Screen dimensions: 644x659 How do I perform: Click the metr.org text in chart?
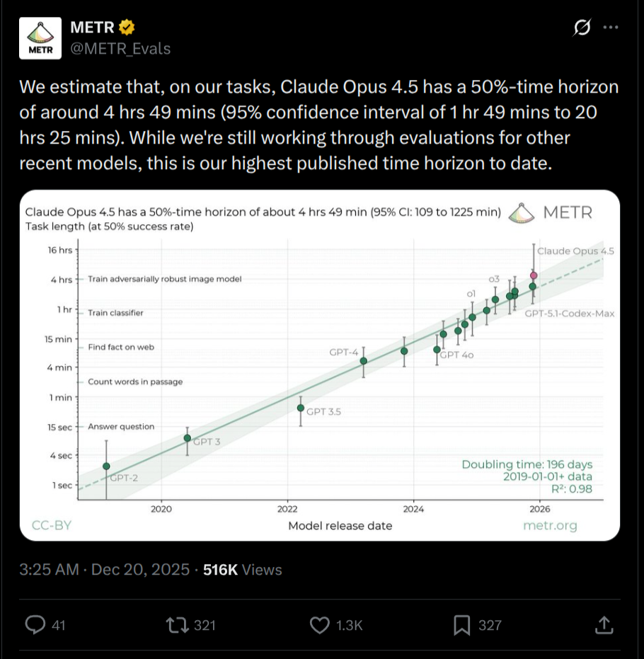click(x=550, y=525)
